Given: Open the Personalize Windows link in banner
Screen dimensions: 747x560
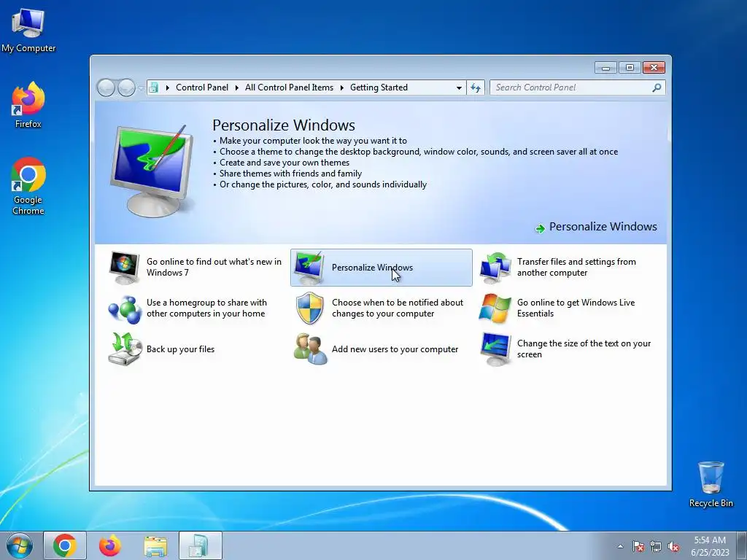Looking at the screenshot, I should point(603,227).
